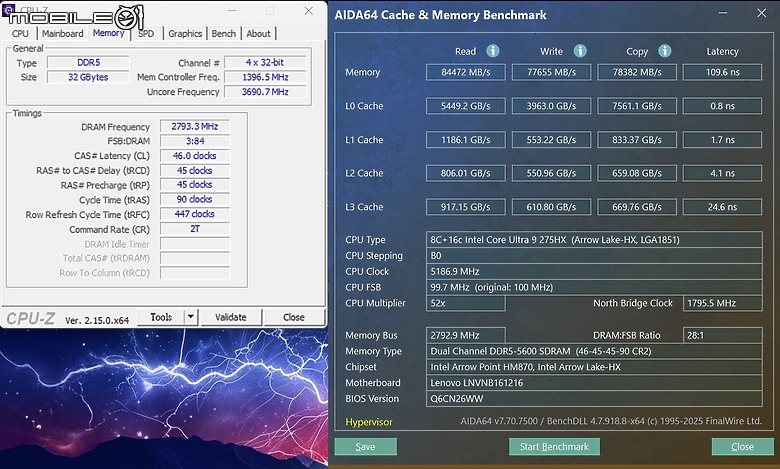Screen dimensions: 780x469
Task: Click the Chipset field Intel Arrow Point HM870
Action: (594, 367)
